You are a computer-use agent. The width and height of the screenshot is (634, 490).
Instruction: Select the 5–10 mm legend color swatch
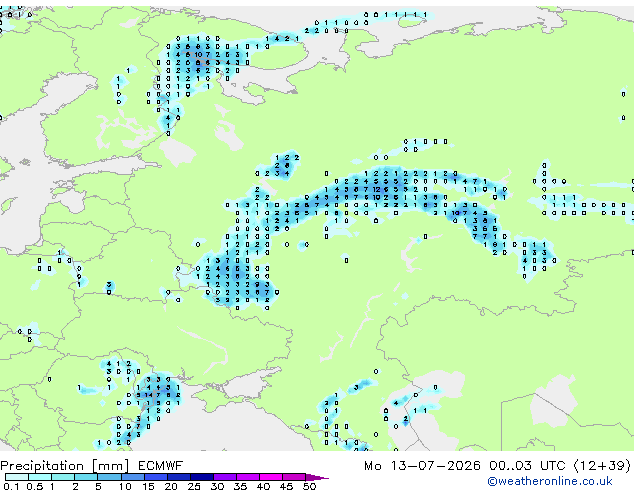[110, 477]
